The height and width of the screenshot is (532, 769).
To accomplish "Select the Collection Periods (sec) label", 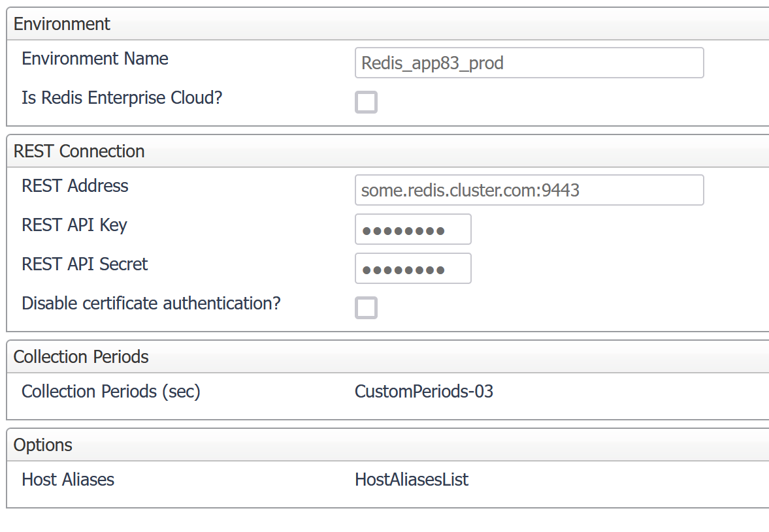I will [111, 392].
